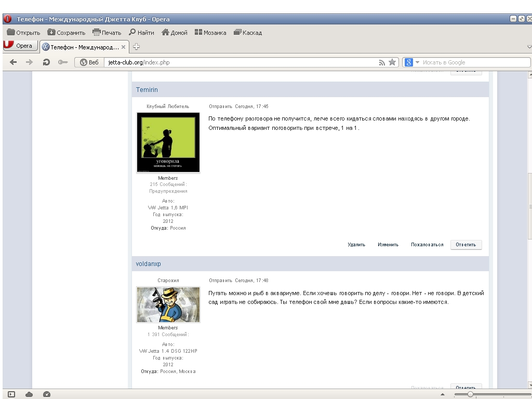Click Ответить on Temirin's post
532x399 pixels.
pos(466,245)
